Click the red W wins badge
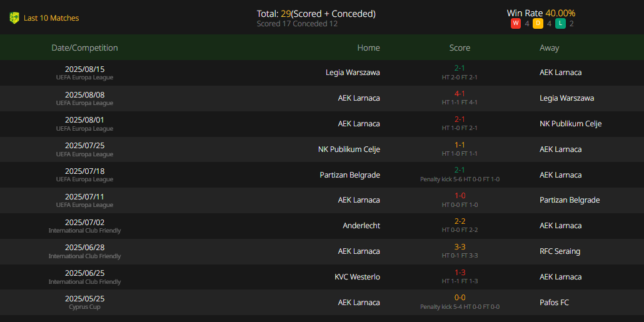 click(516, 24)
